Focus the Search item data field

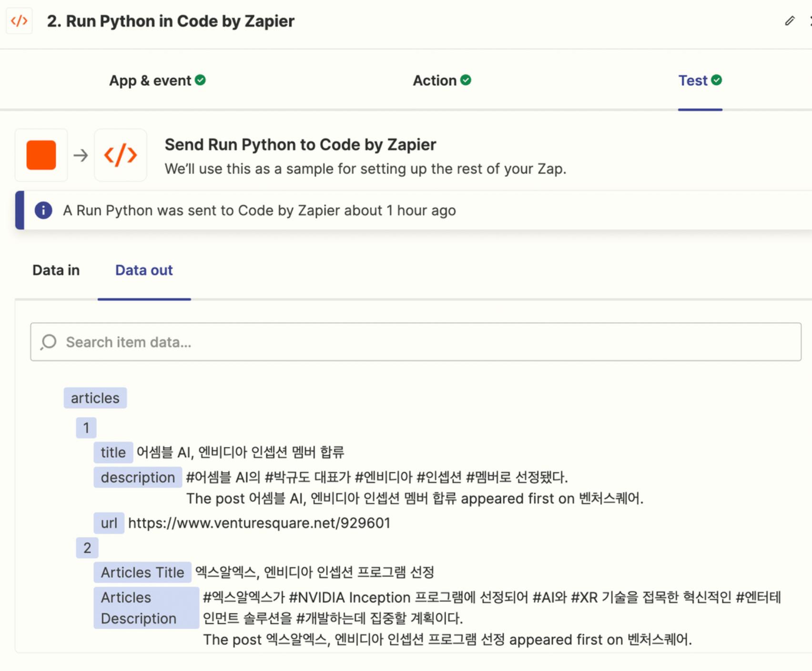416,342
